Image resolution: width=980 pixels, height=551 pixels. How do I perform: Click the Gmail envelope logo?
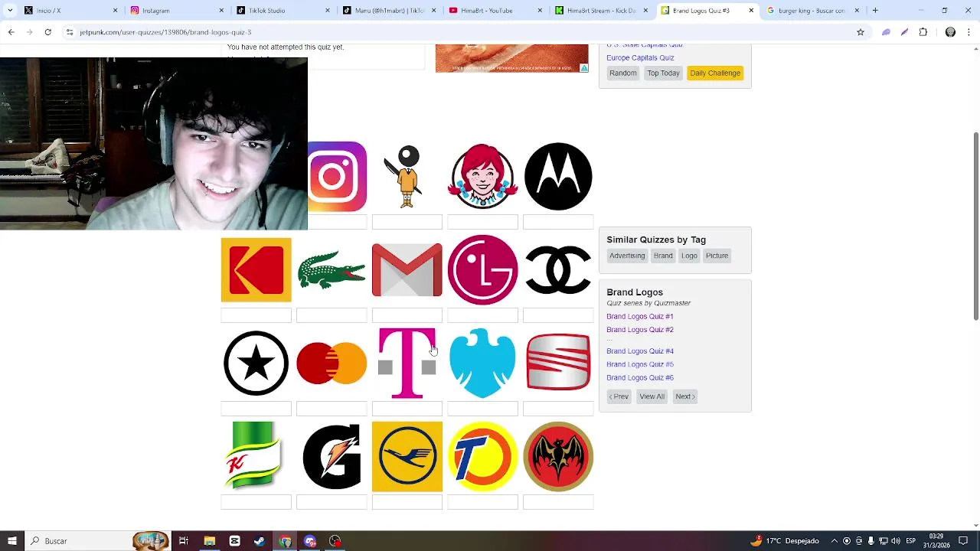click(407, 269)
